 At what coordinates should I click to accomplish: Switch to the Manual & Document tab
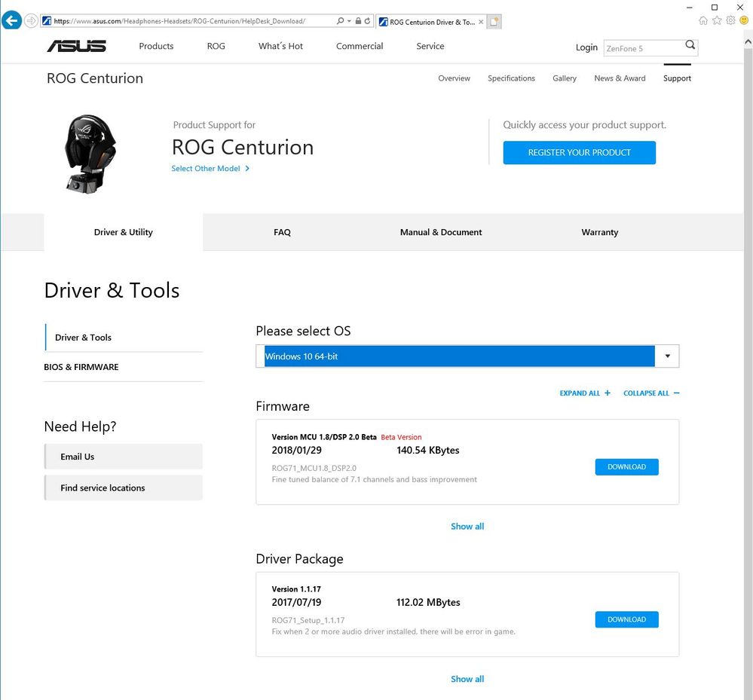441,232
